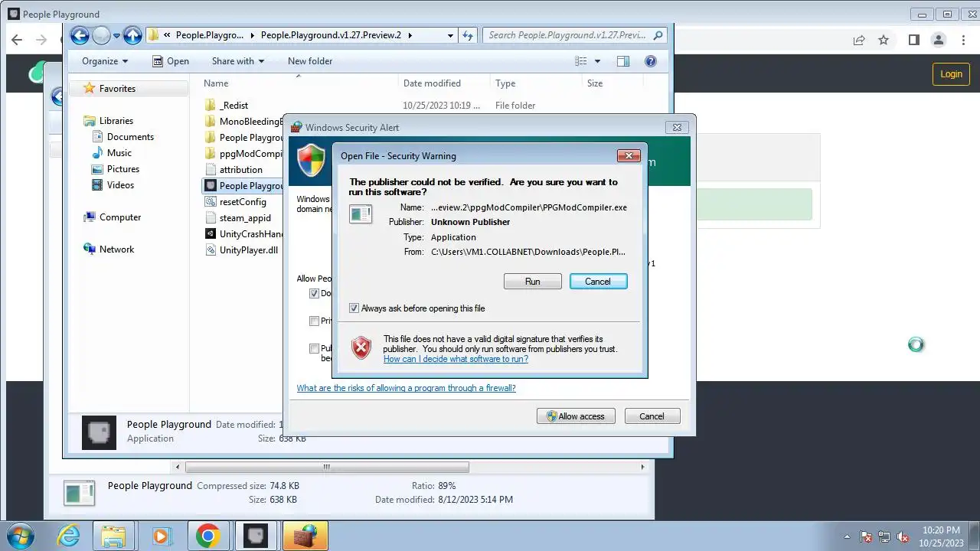The height and width of the screenshot is (551, 980).
Task: Select Computer in navigation pane
Action: pyautogui.click(x=120, y=217)
